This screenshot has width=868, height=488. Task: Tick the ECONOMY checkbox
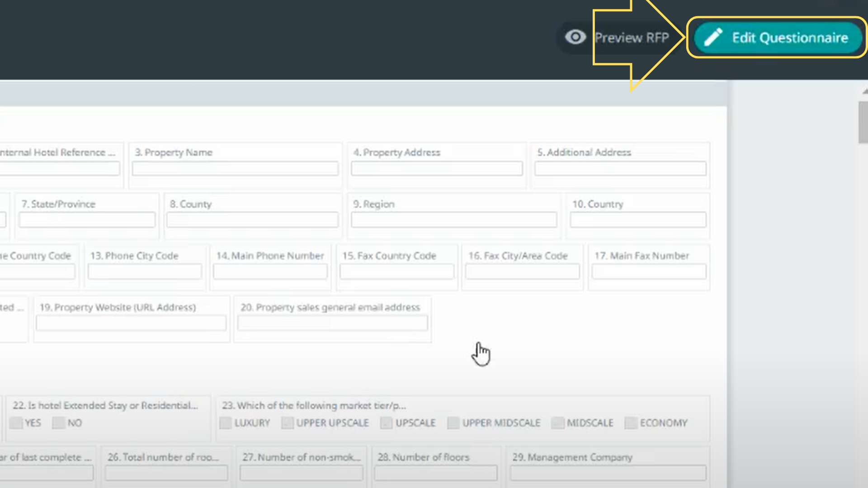[x=631, y=423]
